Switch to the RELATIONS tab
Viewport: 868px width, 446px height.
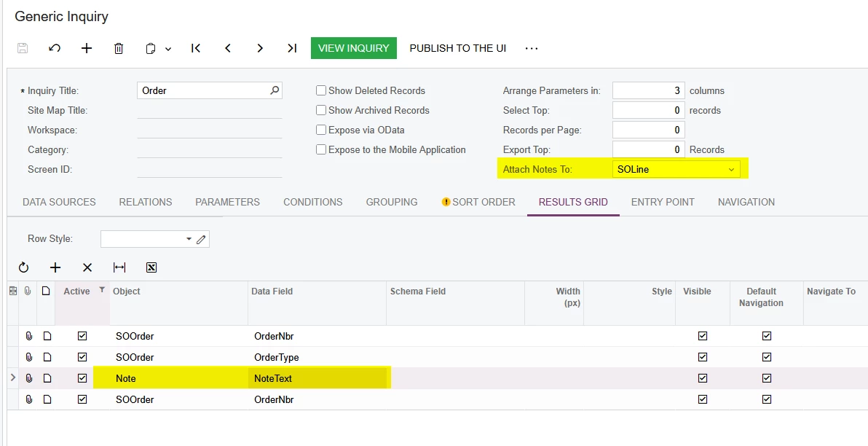click(146, 202)
